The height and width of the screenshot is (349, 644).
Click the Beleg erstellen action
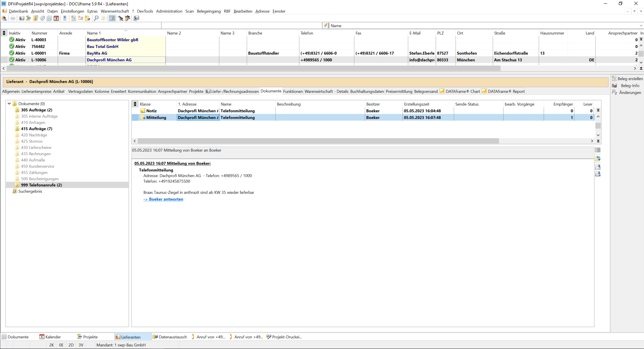(627, 79)
